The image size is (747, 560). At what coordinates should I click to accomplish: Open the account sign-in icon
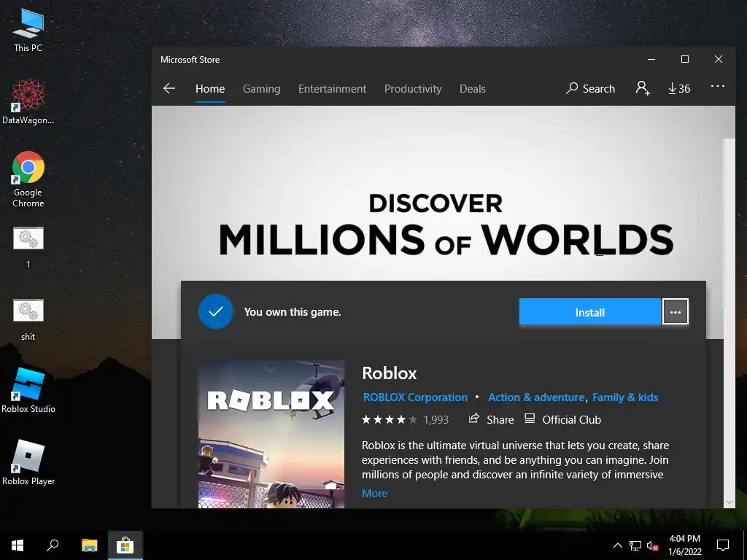pos(643,88)
